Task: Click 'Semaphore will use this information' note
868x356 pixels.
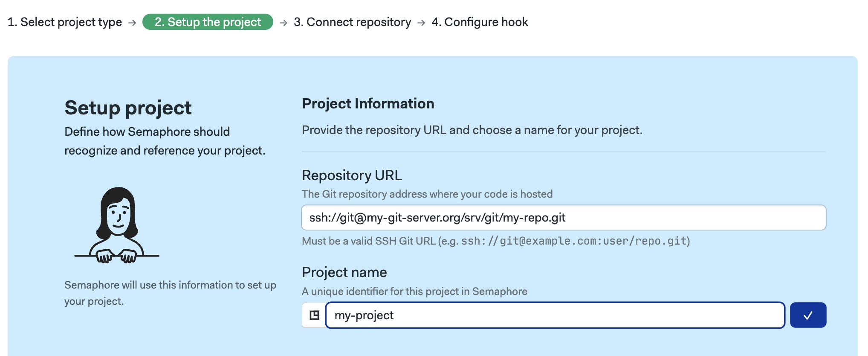Action: pos(170,293)
